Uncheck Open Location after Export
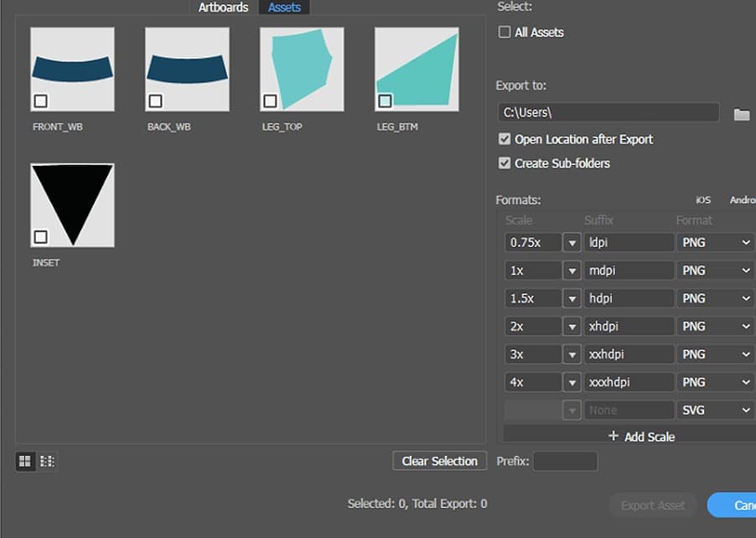Screen dimensions: 756x538 click(x=505, y=139)
